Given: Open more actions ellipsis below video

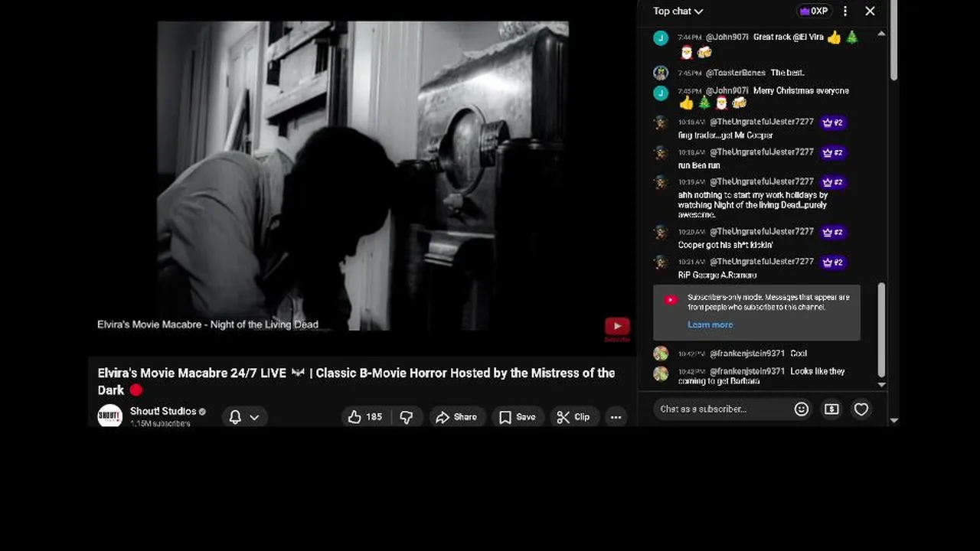Looking at the screenshot, I should (x=616, y=417).
